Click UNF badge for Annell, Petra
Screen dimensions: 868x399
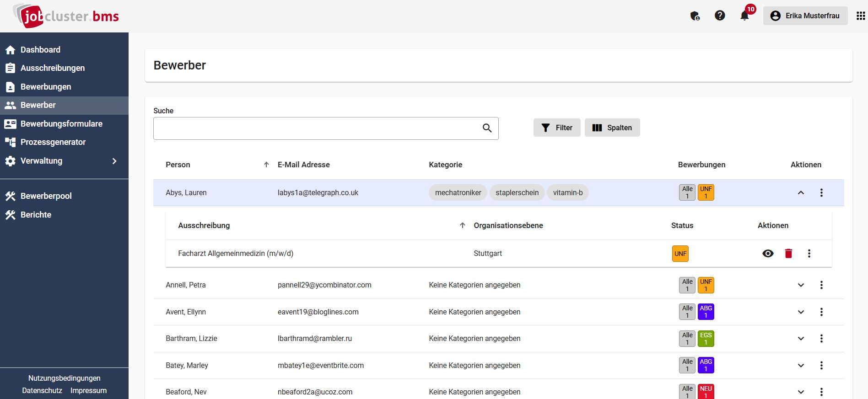[706, 285]
